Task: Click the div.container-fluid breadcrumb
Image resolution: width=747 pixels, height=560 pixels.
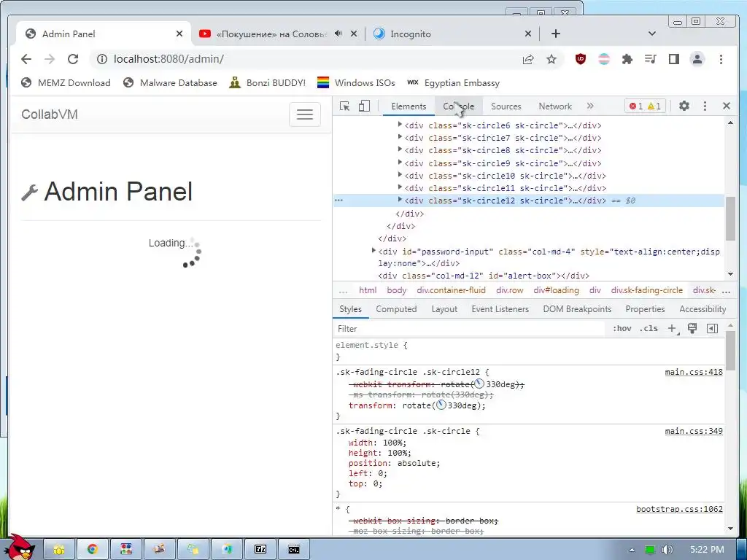Action: (x=451, y=290)
